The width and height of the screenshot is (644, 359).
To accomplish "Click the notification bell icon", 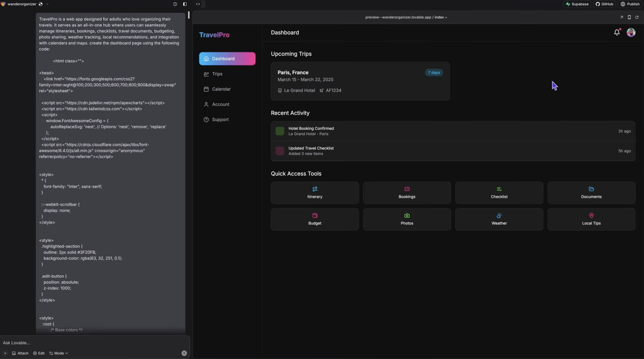I will point(617,32).
